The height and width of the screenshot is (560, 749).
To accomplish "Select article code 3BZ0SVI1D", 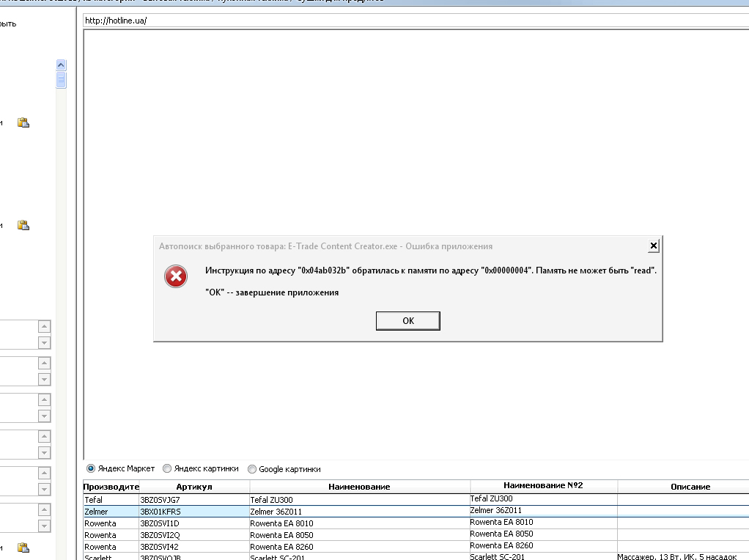I will [x=194, y=523].
